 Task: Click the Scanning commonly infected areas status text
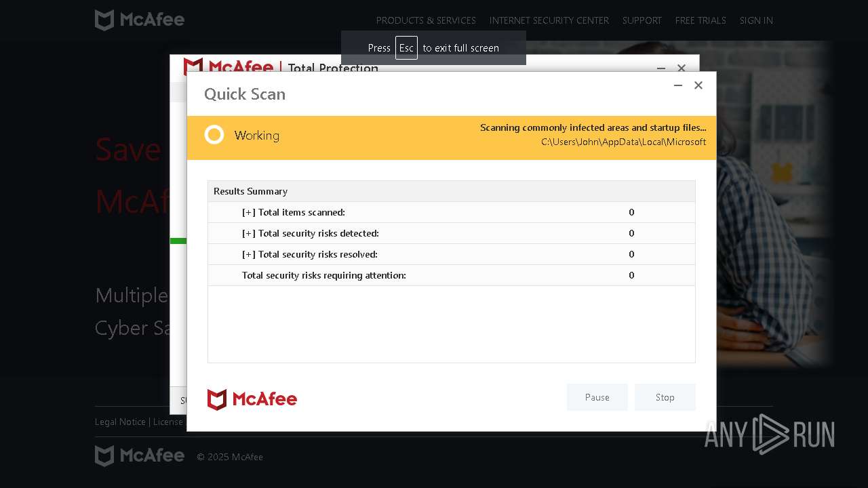tap(593, 127)
